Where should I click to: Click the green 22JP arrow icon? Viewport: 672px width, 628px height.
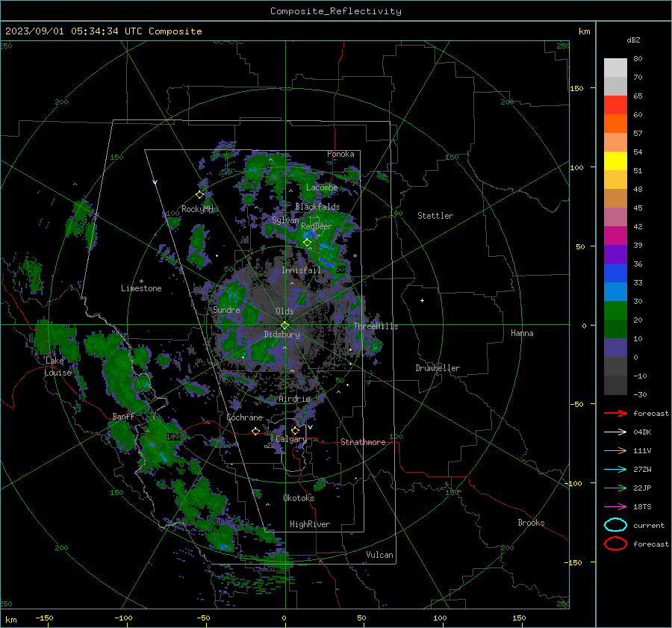pyautogui.click(x=615, y=488)
